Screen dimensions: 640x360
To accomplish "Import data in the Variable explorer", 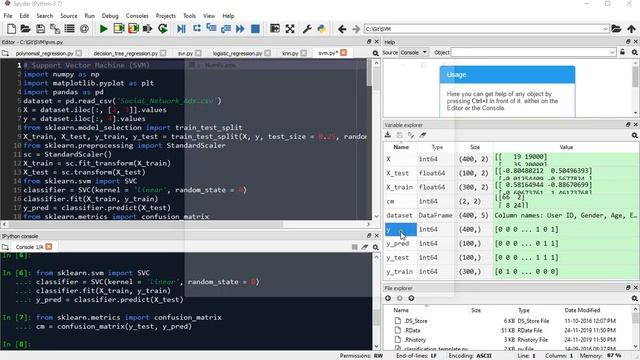I will tap(388, 135).
